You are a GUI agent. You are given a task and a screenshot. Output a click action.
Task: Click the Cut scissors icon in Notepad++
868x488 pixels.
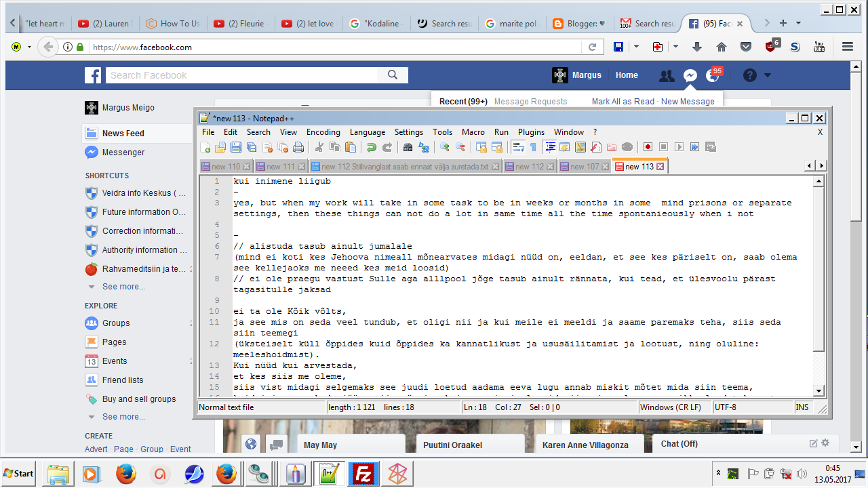click(319, 147)
